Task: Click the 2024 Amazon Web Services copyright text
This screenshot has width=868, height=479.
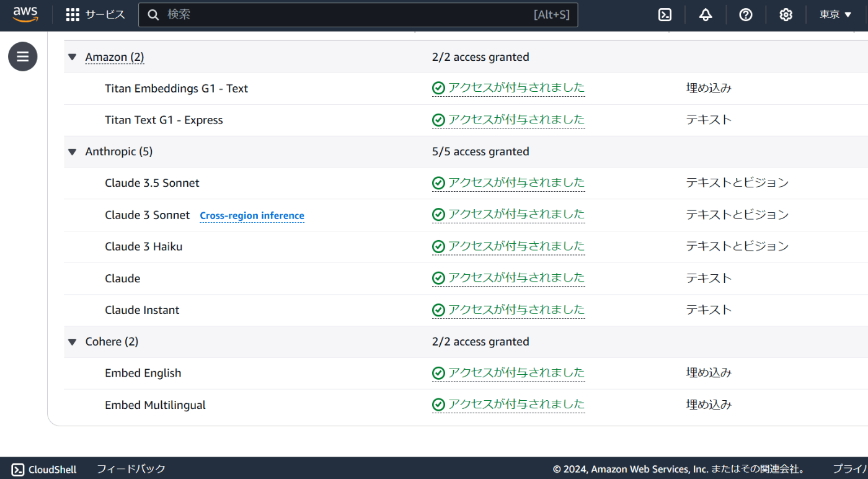Action: [x=680, y=469]
